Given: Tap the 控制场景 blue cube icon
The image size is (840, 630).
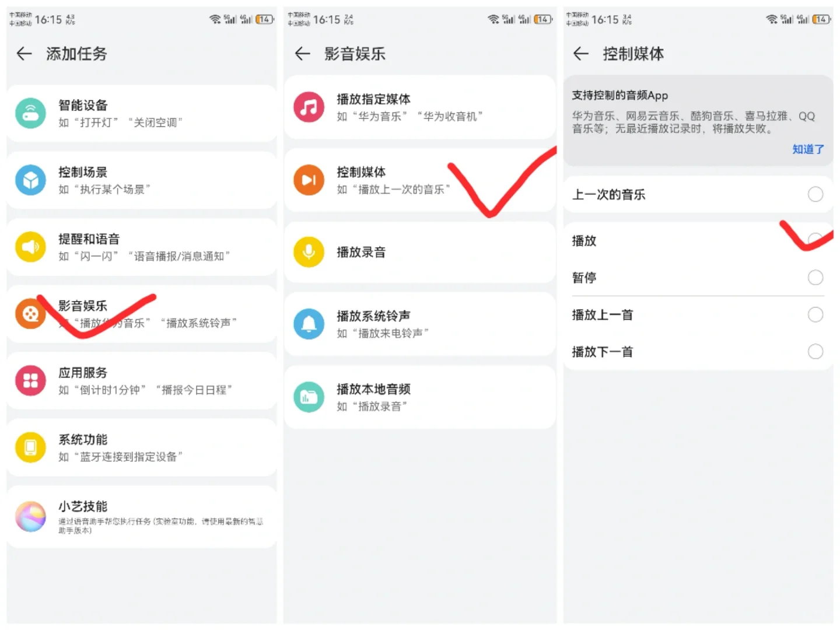Looking at the screenshot, I should click(x=30, y=180).
